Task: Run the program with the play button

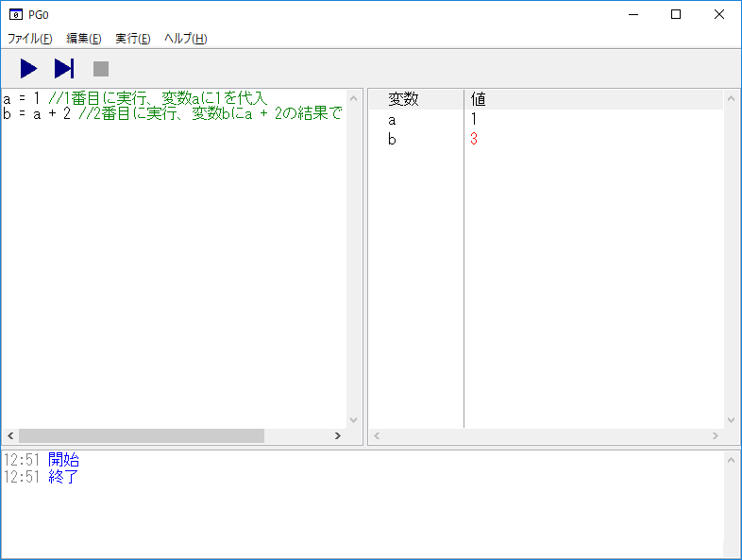Action: point(28,69)
